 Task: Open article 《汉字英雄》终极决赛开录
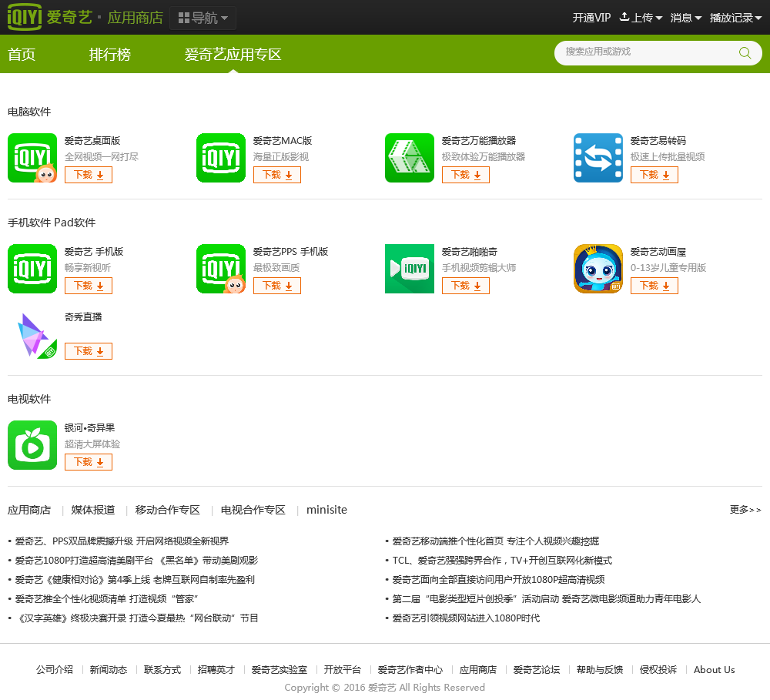[137, 618]
